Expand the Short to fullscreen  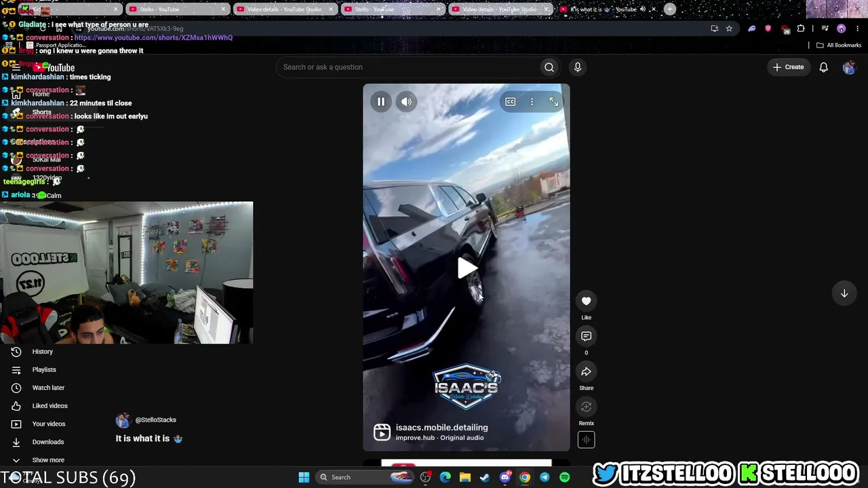[553, 102]
